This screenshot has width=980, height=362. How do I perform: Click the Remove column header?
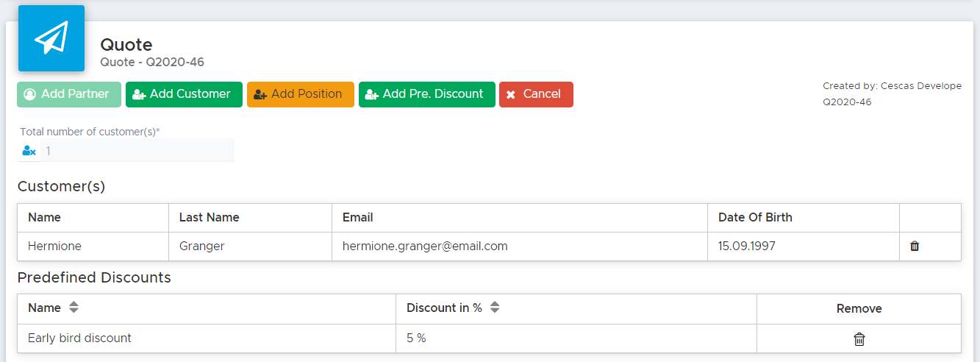click(859, 309)
